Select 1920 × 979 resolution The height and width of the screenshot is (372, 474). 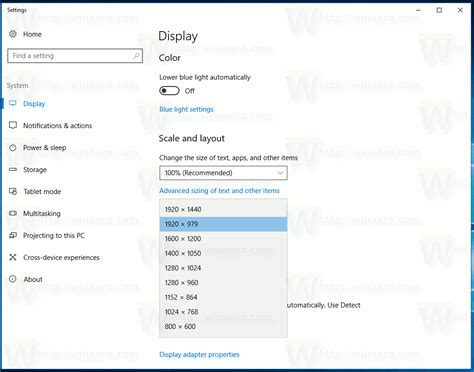(x=223, y=224)
